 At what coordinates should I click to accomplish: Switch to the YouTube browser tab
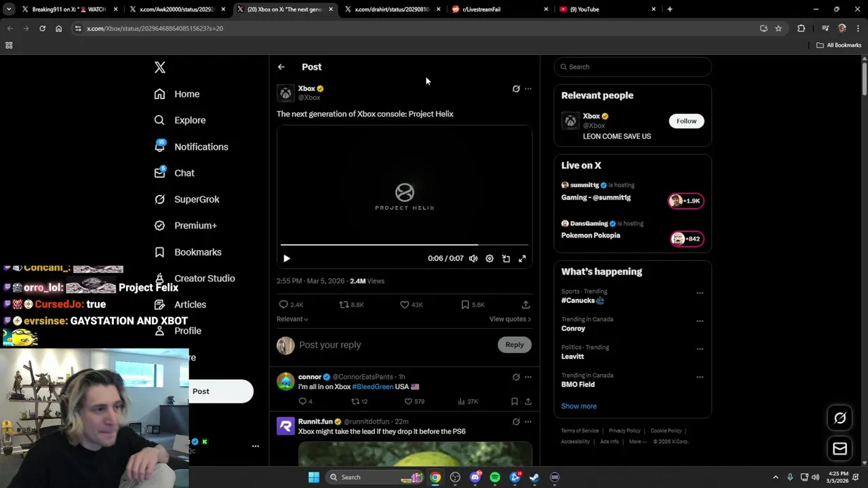pos(607,9)
